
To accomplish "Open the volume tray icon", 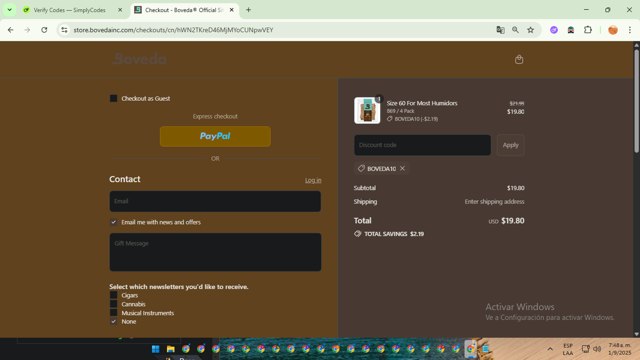I will pyautogui.click(x=597, y=349).
